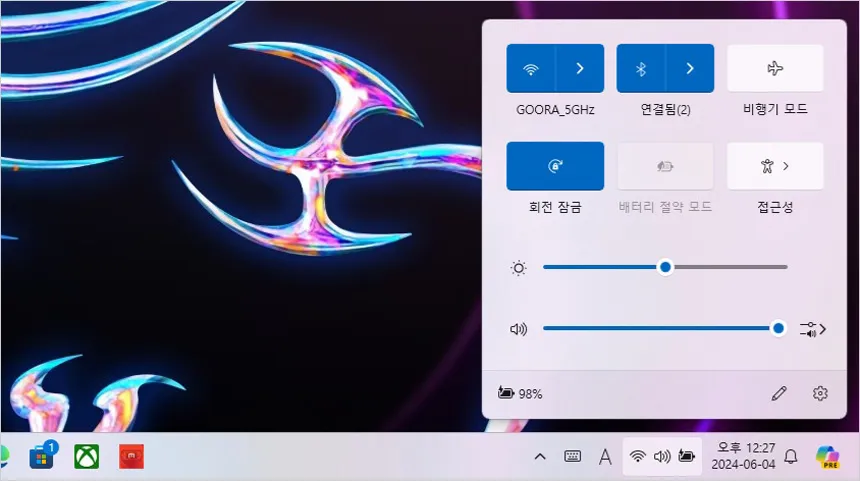This screenshot has width=860, height=481.
Task: Expand the Wi-Fi networks list chevron
Action: [x=580, y=69]
